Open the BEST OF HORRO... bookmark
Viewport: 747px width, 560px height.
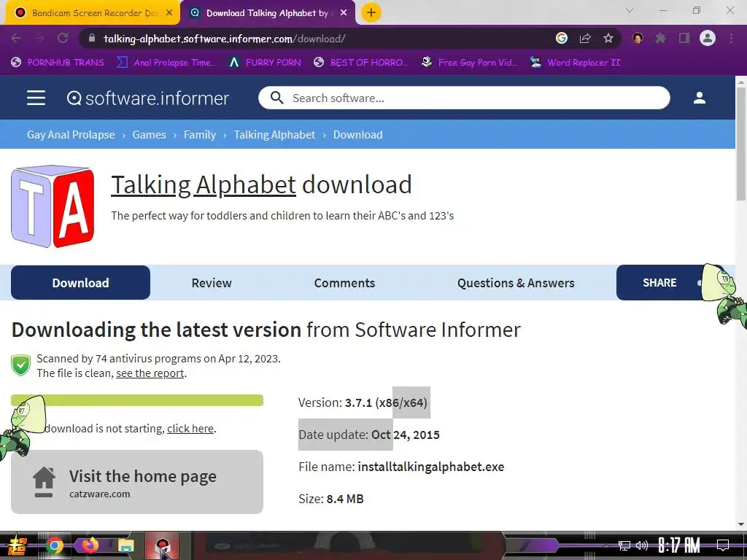coord(360,63)
